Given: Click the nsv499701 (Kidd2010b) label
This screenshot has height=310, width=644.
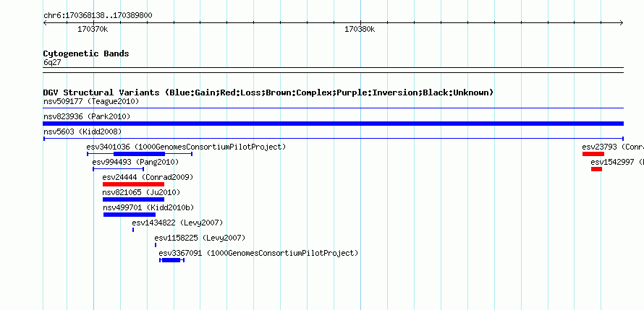Looking at the screenshot, I should pos(148,207).
